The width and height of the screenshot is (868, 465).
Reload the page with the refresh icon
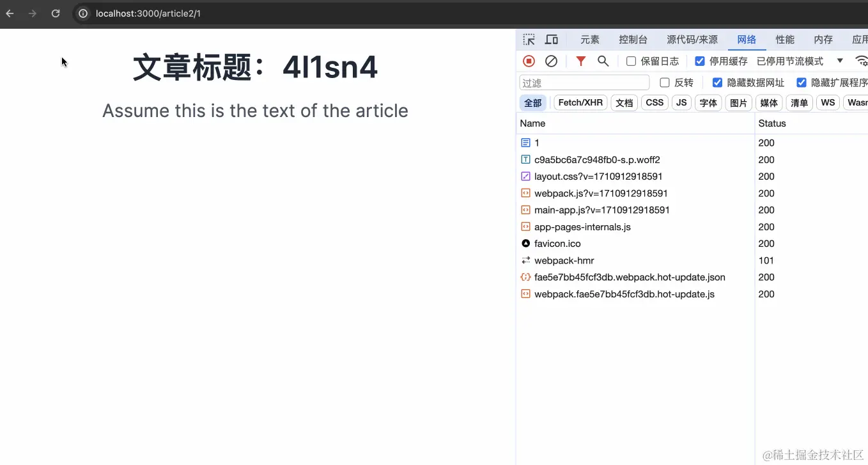56,13
